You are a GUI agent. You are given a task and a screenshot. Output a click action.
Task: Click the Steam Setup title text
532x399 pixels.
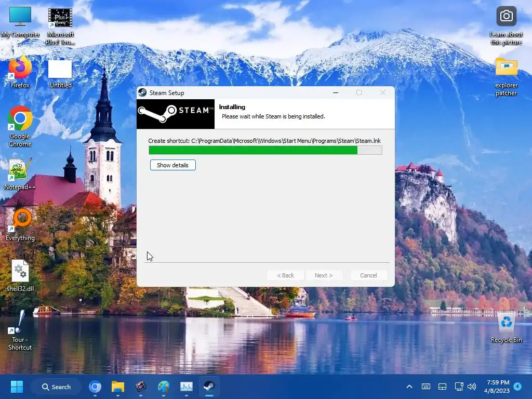167,92
